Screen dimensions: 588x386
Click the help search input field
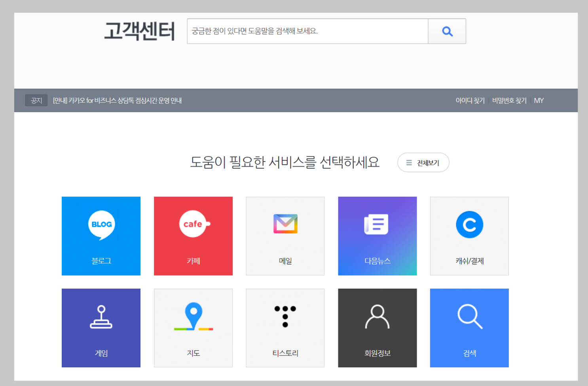[307, 31]
